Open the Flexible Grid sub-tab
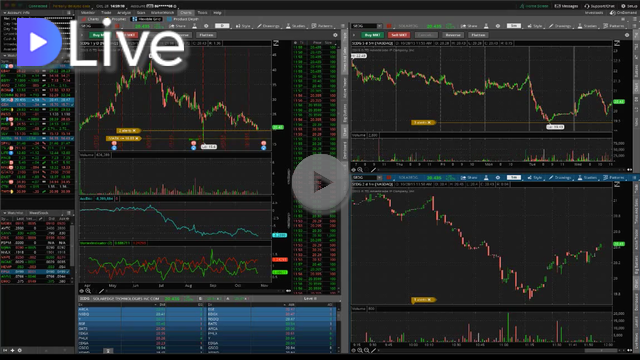 pyautogui.click(x=146, y=19)
